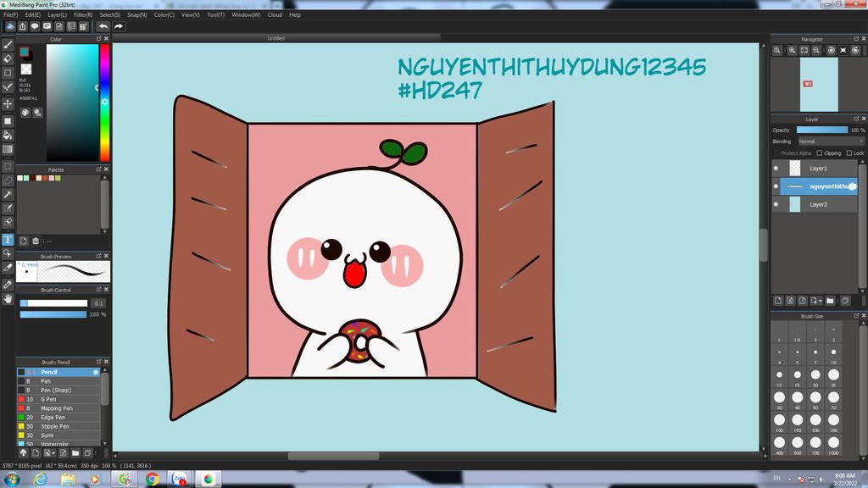
Task: Select the Hand tool
Action: pos(8,299)
